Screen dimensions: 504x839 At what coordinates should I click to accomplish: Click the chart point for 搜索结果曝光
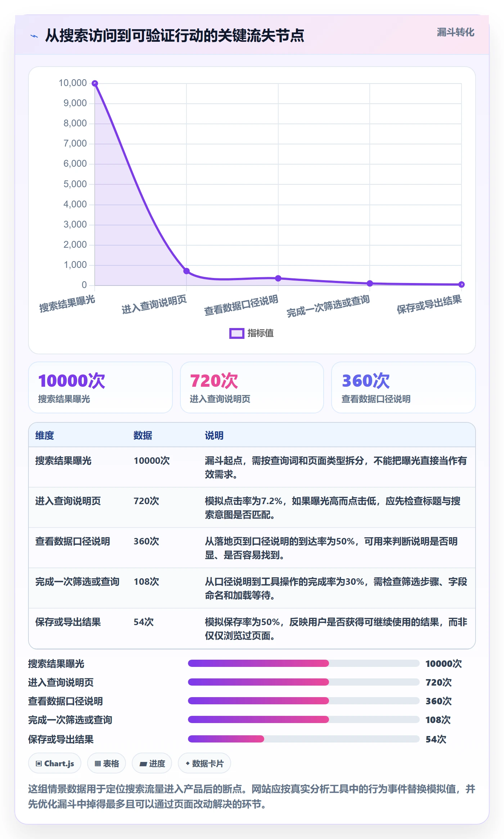click(x=95, y=84)
